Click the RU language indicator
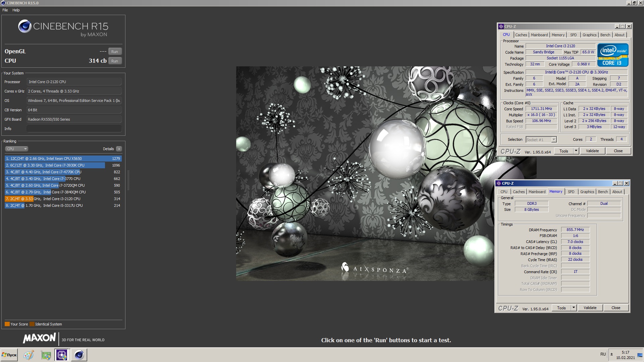Screen dimensions: 644x362 [603, 354]
